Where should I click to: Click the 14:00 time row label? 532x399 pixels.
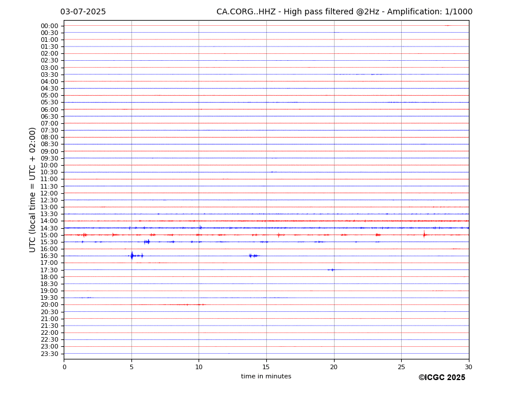[x=49, y=221]
